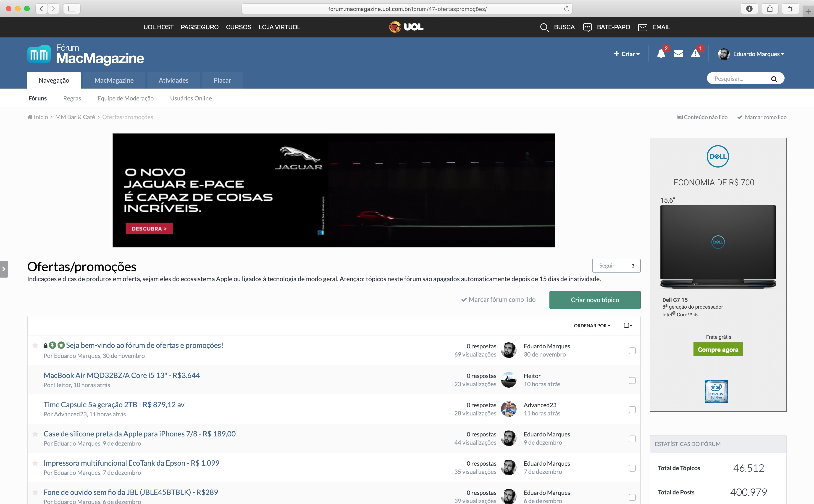
Task: Click the DESCUBRA button in Jaguar ad
Action: point(149,229)
